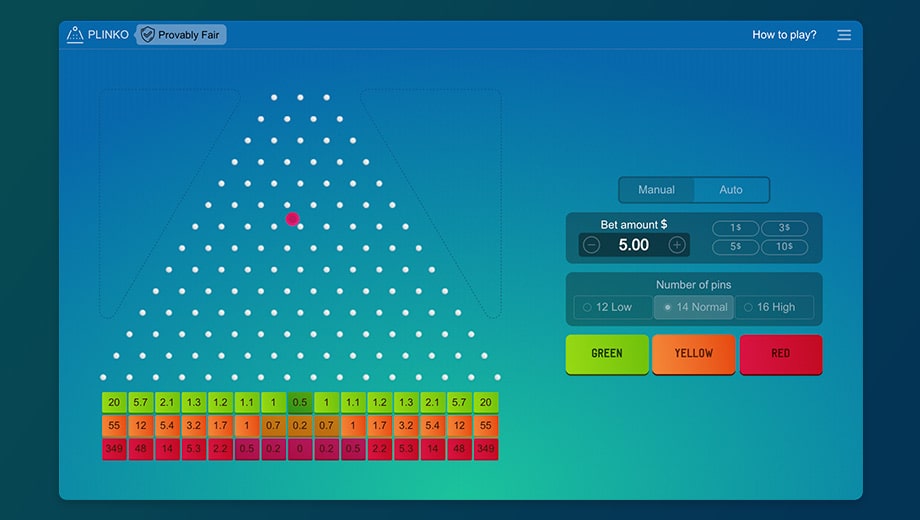920x520 pixels.
Task: Click the dark green 0.5 multiplier cell
Action: pos(300,403)
